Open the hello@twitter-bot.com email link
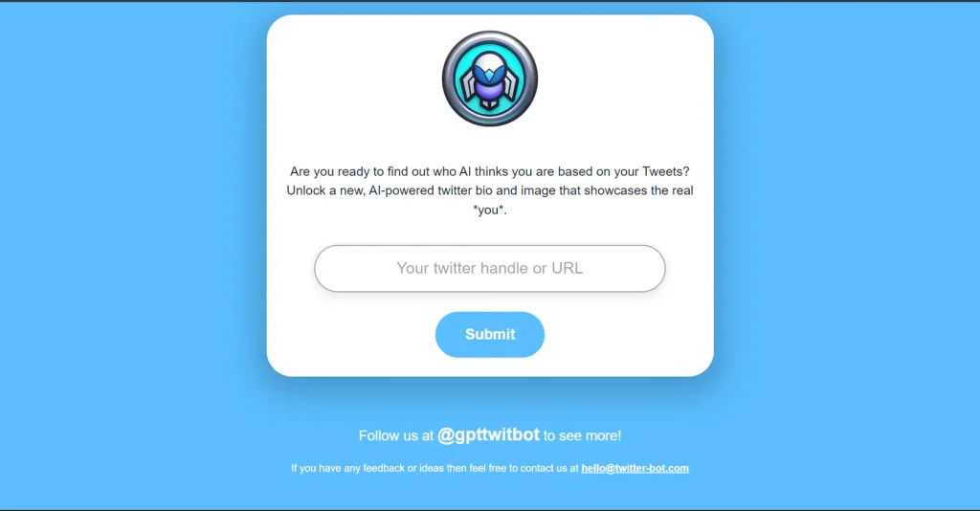 coord(635,468)
